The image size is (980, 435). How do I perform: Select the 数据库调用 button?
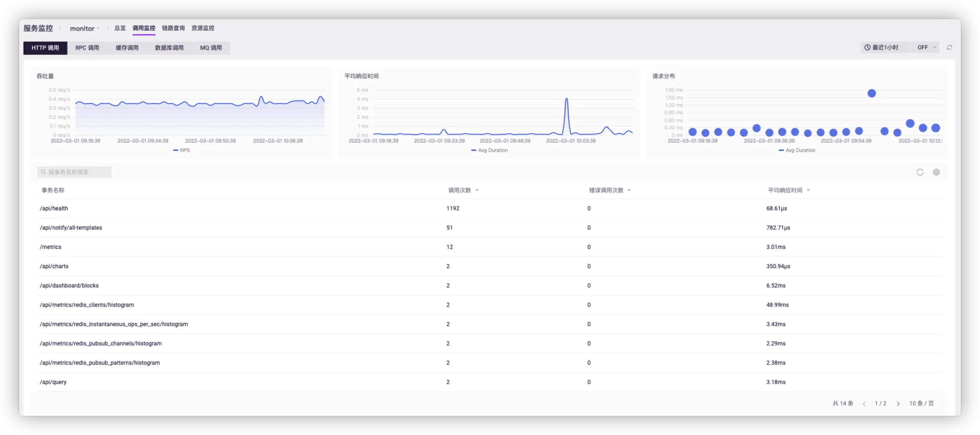coord(169,48)
